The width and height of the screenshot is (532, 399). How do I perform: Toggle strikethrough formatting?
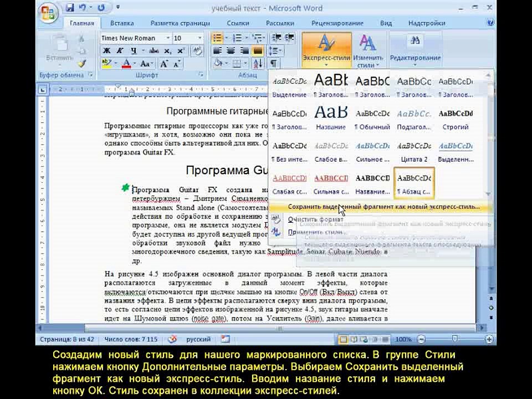(154, 51)
